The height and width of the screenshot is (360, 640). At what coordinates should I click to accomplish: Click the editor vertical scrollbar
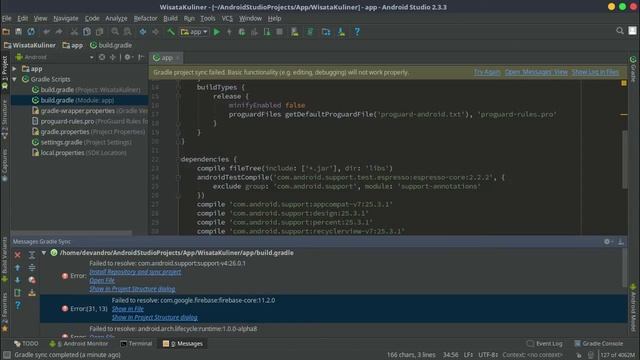click(624, 159)
